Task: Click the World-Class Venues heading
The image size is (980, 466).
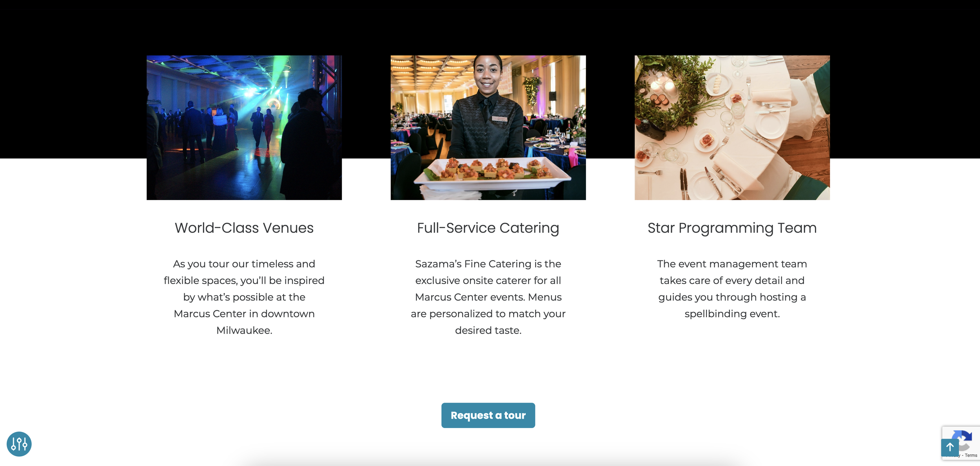Action: [244, 228]
